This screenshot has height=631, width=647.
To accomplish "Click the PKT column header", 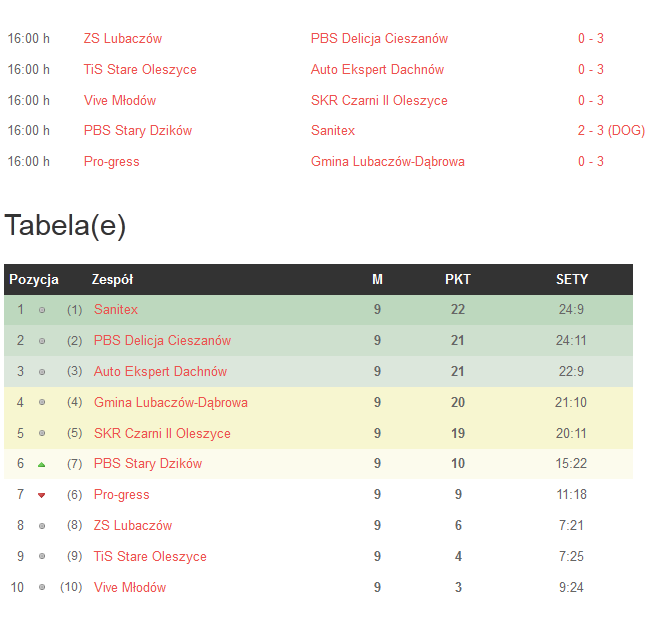I will [x=458, y=280].
